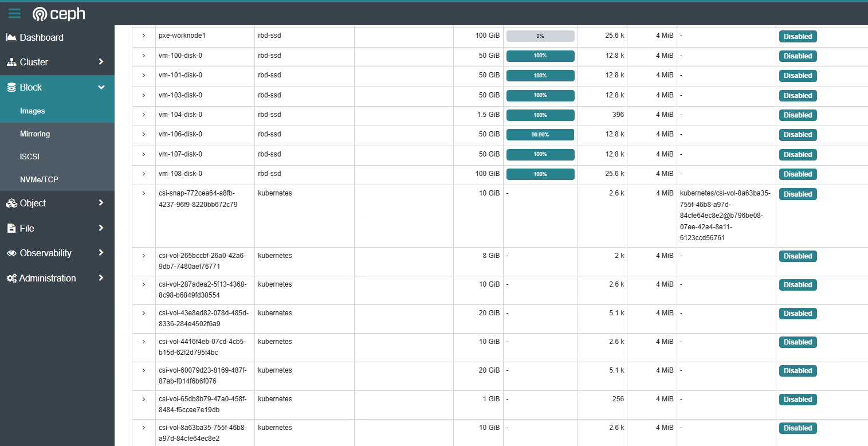The width and height of the screenshot is (868, 446).
Task: Go to NVMe/TCP section
Action: [39, 179]
